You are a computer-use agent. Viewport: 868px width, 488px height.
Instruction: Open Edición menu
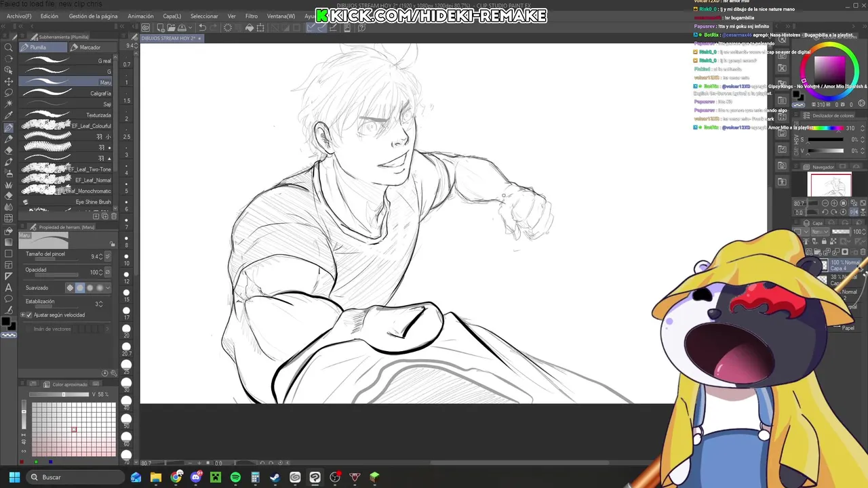click(50, 16)
